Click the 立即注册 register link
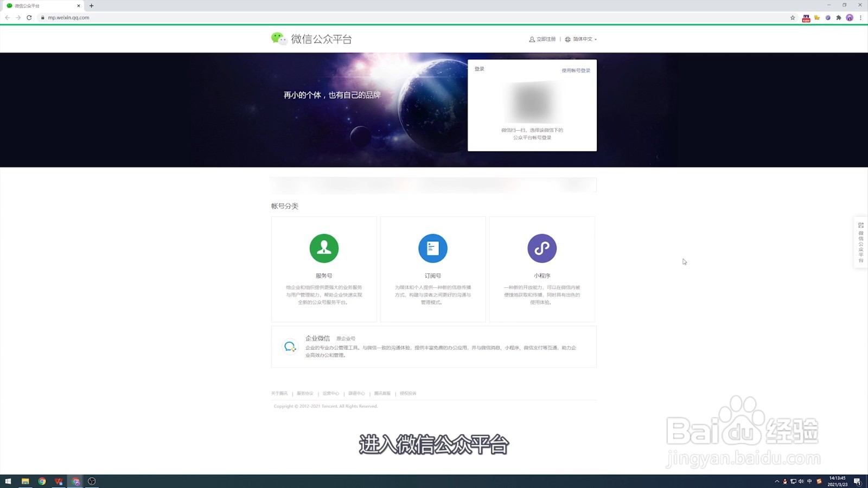The height and width of the screenshot is (488, 868). click(546, 39)
